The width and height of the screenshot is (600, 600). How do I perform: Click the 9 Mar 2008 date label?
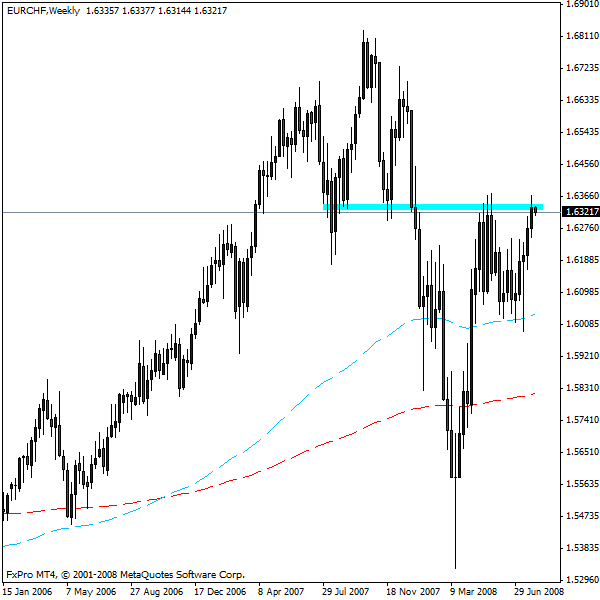473,592
